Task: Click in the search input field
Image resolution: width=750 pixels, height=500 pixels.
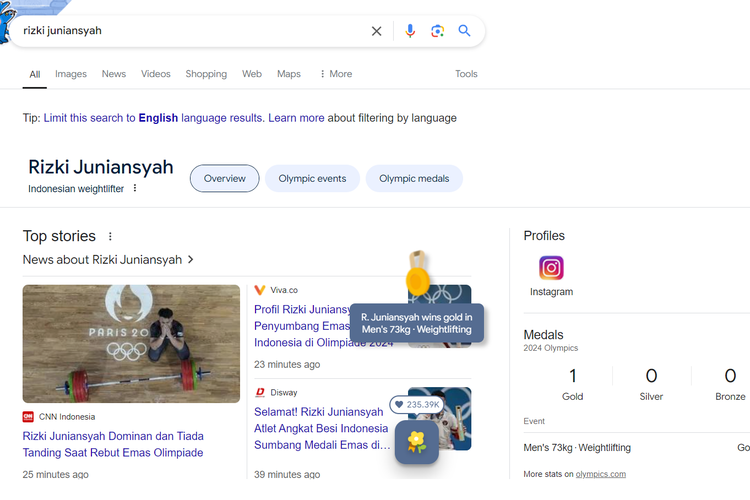Action: tap(190, 31)
